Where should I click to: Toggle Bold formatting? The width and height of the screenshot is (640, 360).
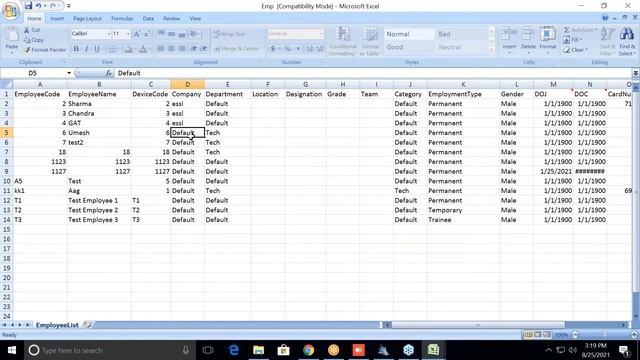(76, 49)
